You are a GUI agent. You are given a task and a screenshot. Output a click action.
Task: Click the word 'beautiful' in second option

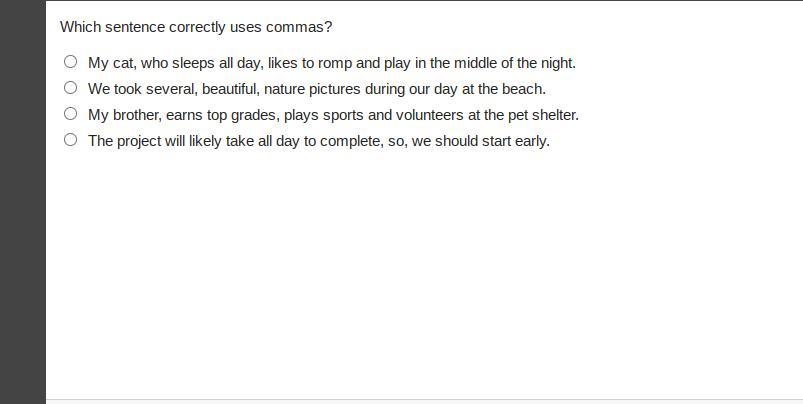(x=230, y=89)
